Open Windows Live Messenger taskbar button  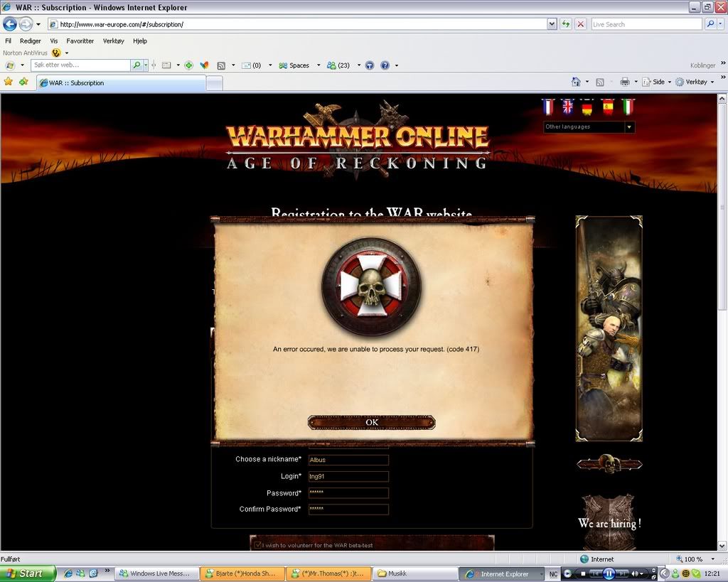point(156,573)
